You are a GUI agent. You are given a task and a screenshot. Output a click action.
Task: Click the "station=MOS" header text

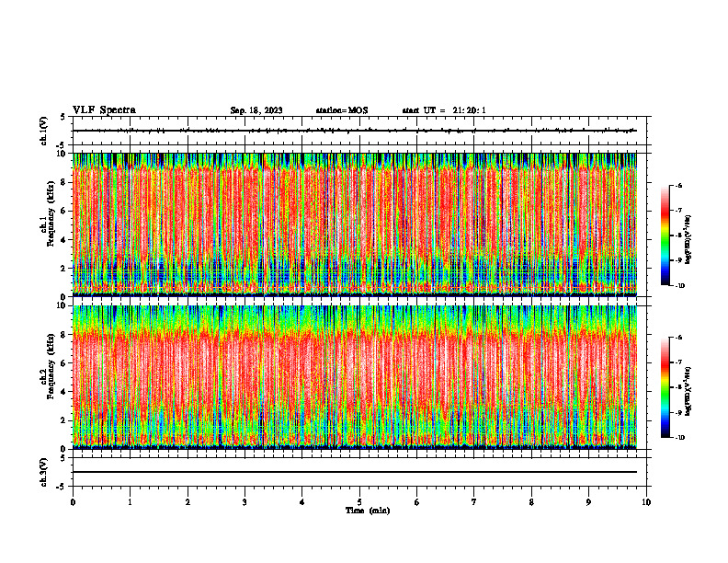tap(342, 110)
